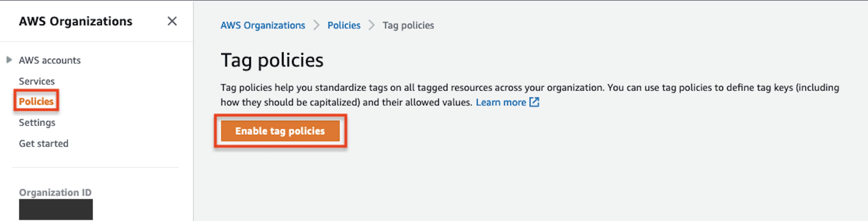Click the breadcrumb separator after AWS Organizations

(316, 25)
